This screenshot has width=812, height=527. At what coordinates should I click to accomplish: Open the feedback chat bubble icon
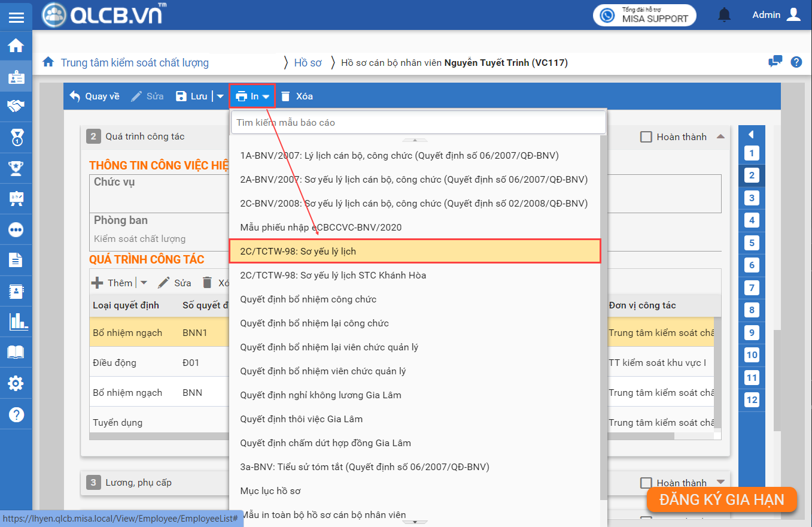[775, 62]
